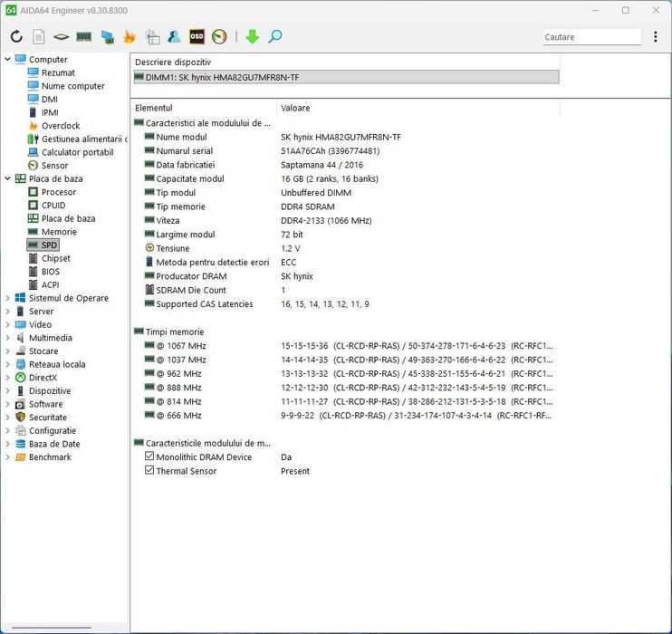
Task: Open the Benchmark tree item
Action: coord(50,457)
